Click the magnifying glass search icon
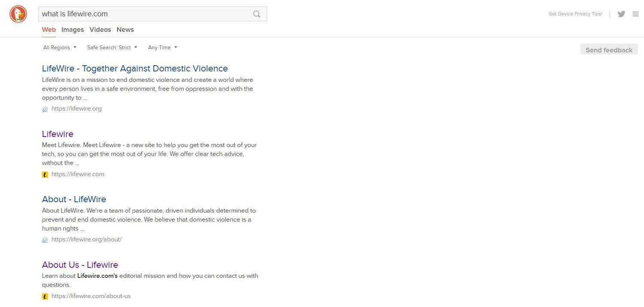This screenshot has width=644, height=307. (x=256, y=14)
